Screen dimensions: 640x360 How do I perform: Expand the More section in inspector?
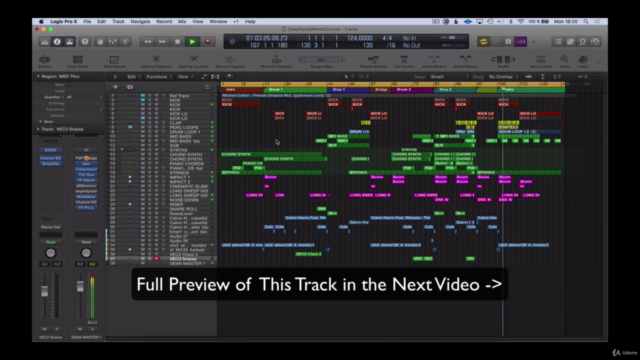click(40, 122)
